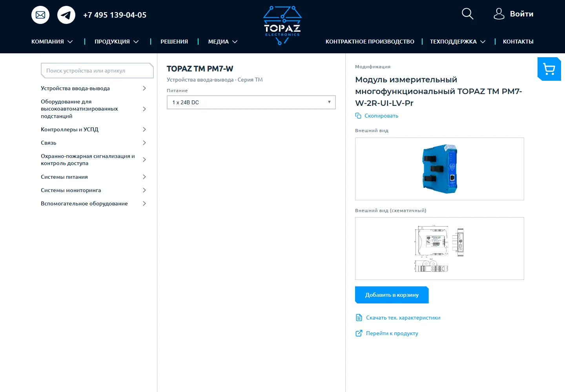Expand Системы питания category
The image size is (565, 392).
[x=93, y=177]
